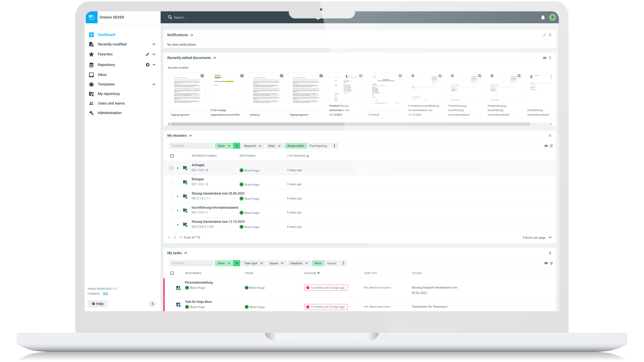Viewport: 644px width, 362px height.
Task: Sort by Last Modified column
Action: (298, 156)
